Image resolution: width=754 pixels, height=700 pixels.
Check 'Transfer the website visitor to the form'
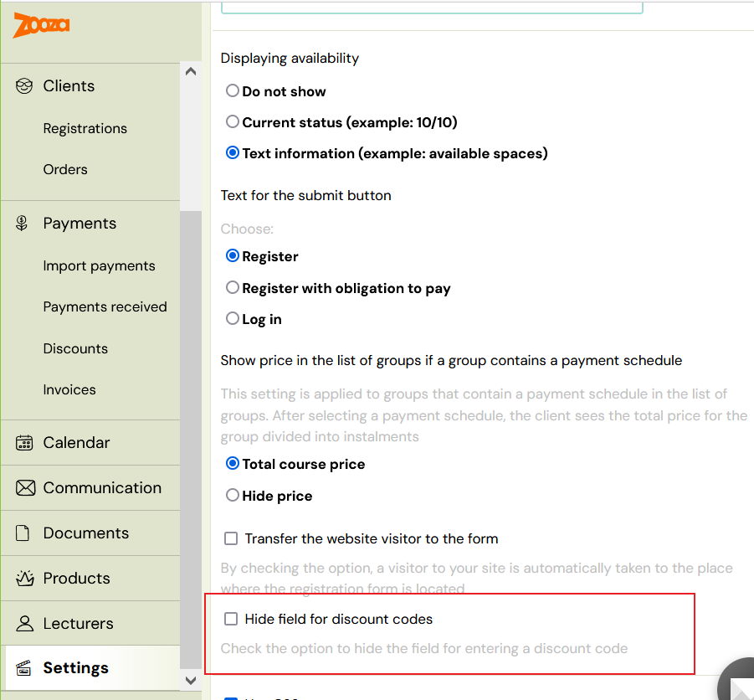pos(231,538)
